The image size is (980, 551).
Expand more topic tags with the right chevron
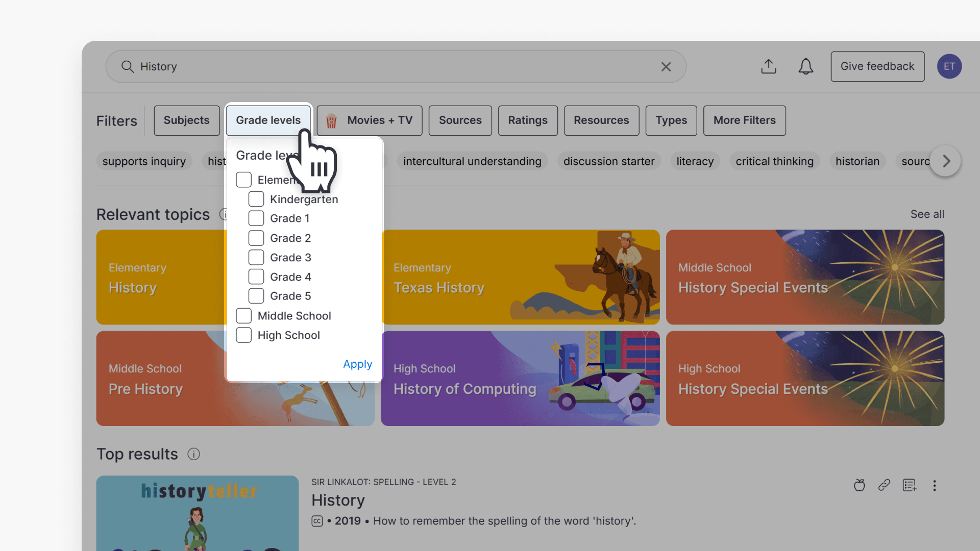[945, 161]
